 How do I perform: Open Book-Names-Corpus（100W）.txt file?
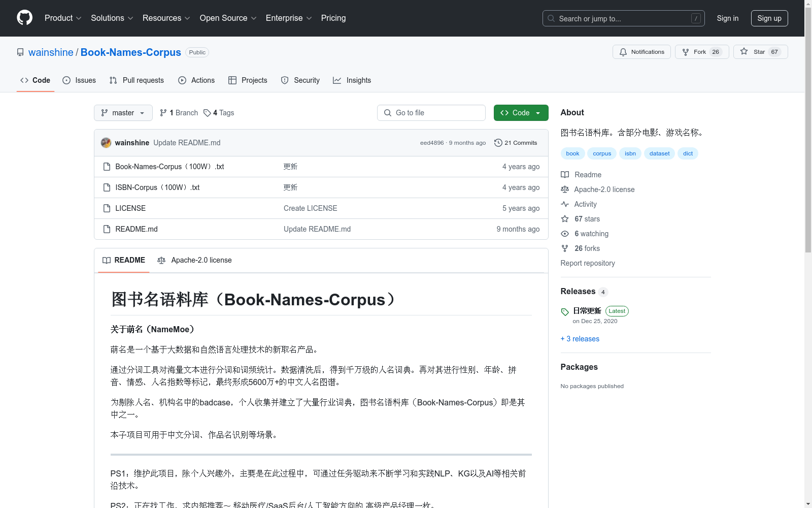pos(170,167)
